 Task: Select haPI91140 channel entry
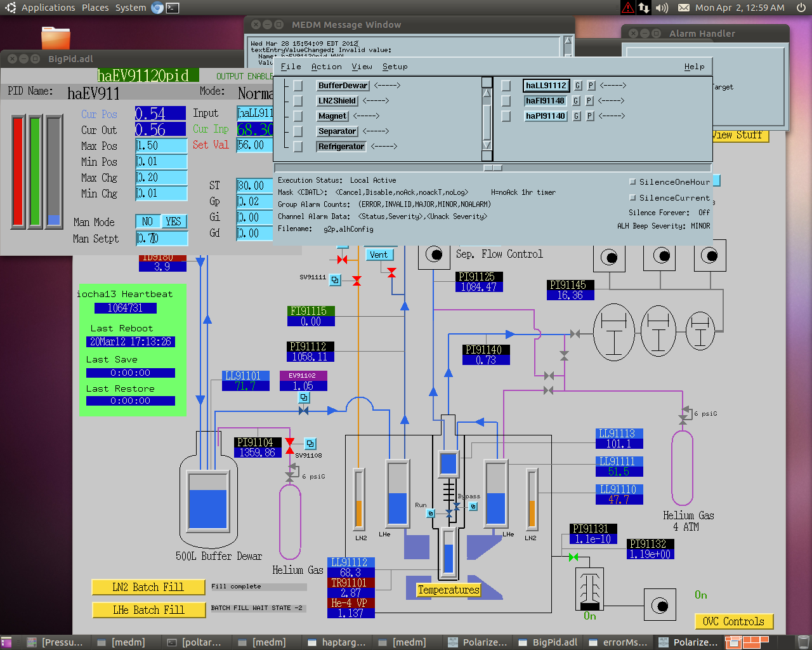pos(546,116)
